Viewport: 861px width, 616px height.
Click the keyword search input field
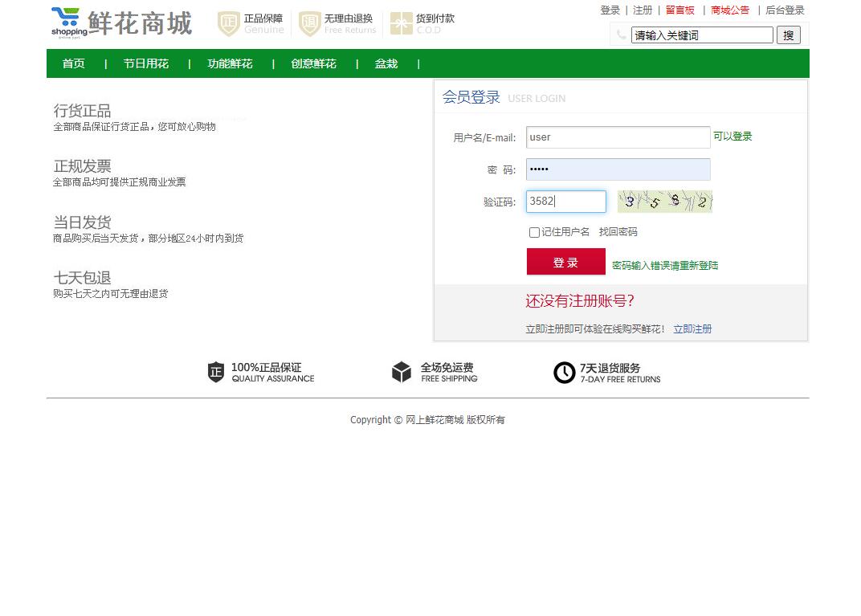tap(701, 35)
